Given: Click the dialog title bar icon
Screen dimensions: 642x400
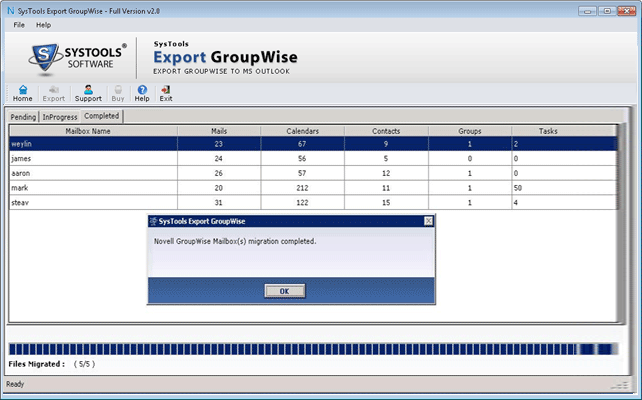Looking at the screenshot, I should [154, 221].
